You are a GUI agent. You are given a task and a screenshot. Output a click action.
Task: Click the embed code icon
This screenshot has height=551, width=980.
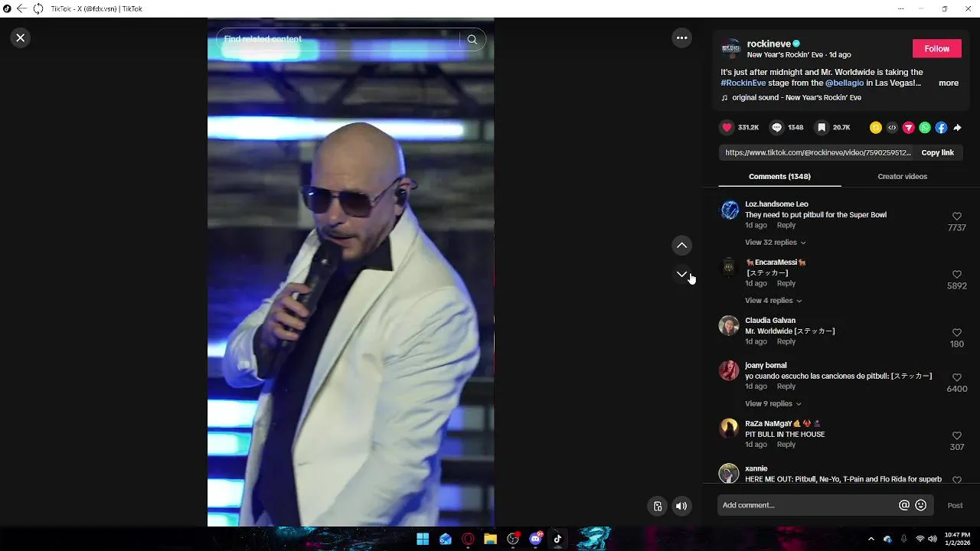coord(892,128)
